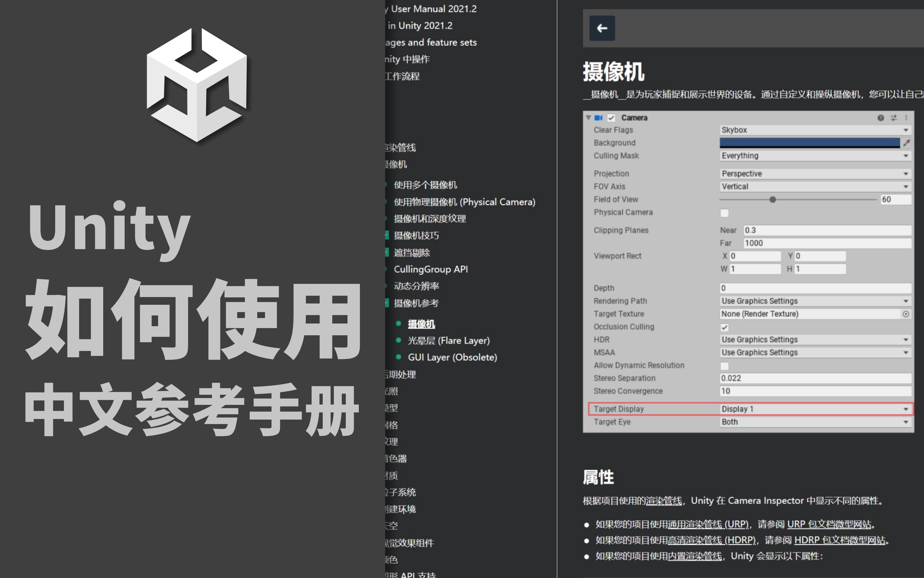Open the 通用渲染管线 (URP) link
This screenshot has width=924, height=578.
pos(708,524)
